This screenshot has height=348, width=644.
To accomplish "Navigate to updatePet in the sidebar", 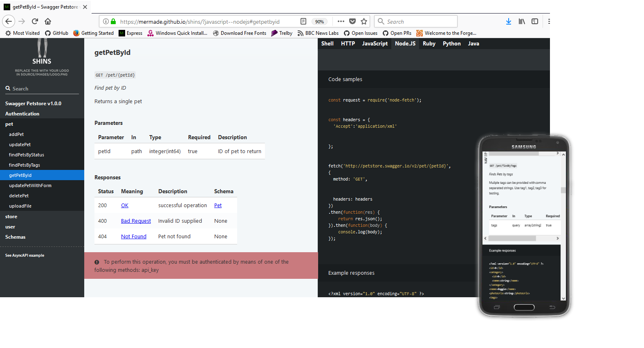I will 42,145.
